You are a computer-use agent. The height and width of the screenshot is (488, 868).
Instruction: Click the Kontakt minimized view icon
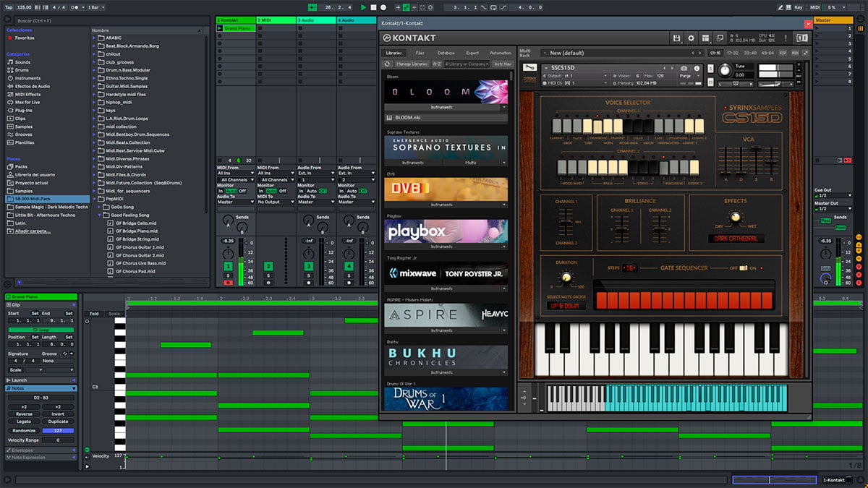720,38
